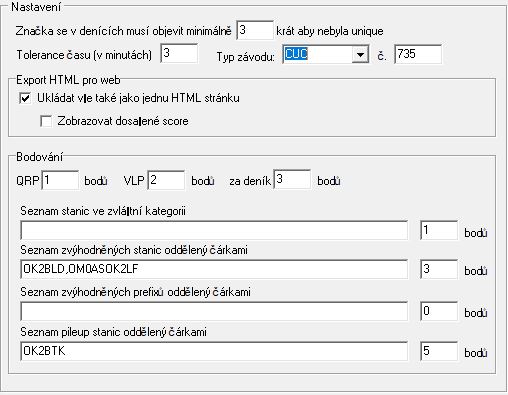Click the pileup points field showing 5
Image resolution: width=508 pixels, height=395 pixels.
click(439, 351)
